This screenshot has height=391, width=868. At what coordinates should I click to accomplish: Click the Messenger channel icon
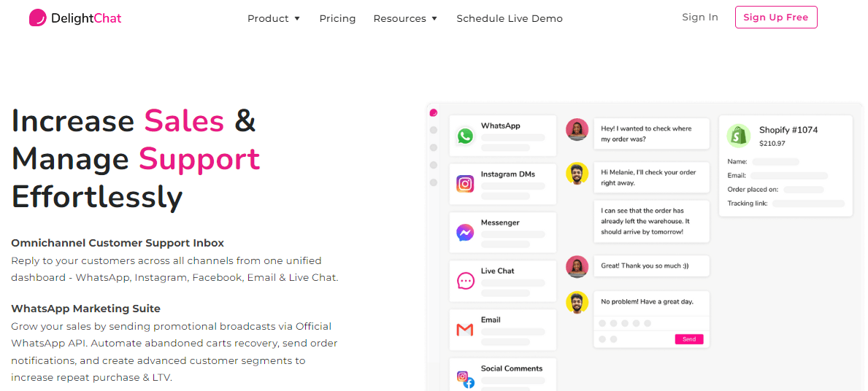point(465,233)
